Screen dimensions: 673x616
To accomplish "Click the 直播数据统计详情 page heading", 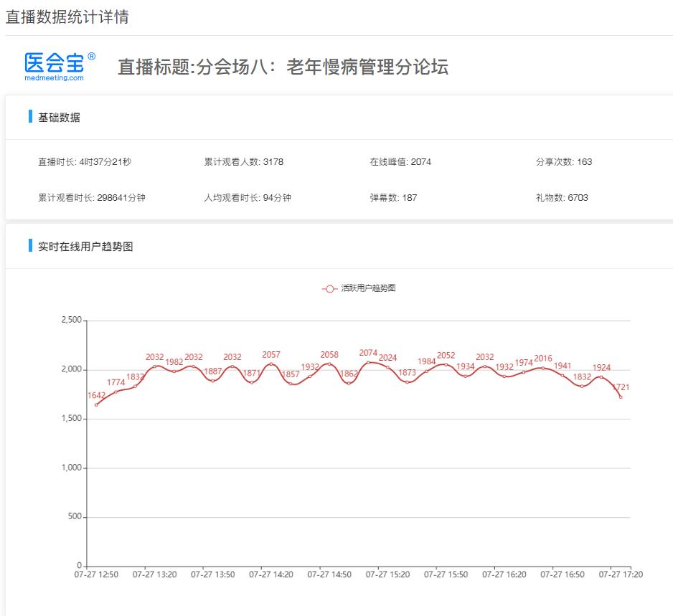I will pyautogui.click(x=67, y=16).
